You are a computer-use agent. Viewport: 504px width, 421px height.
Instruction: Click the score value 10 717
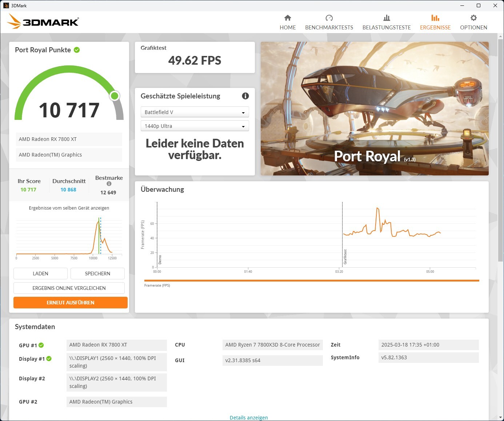[69, 110]
